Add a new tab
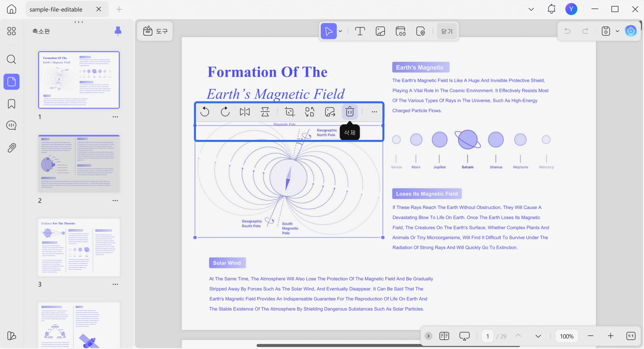The image size is (644, 349). [119, 9]
